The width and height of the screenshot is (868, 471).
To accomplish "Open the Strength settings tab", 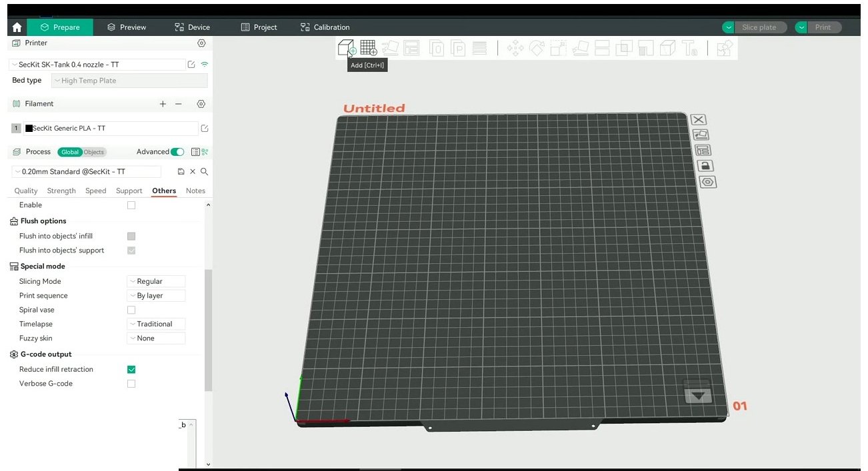I will 61,191.
